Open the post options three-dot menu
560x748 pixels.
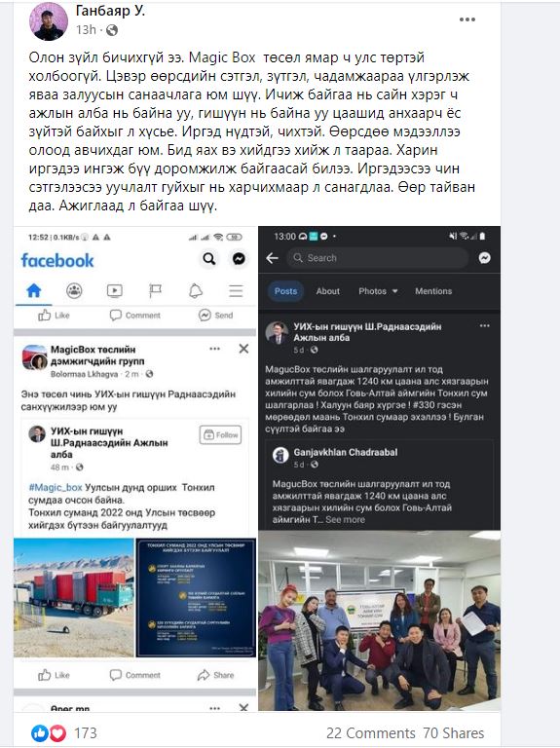click(x=467, y=19)
